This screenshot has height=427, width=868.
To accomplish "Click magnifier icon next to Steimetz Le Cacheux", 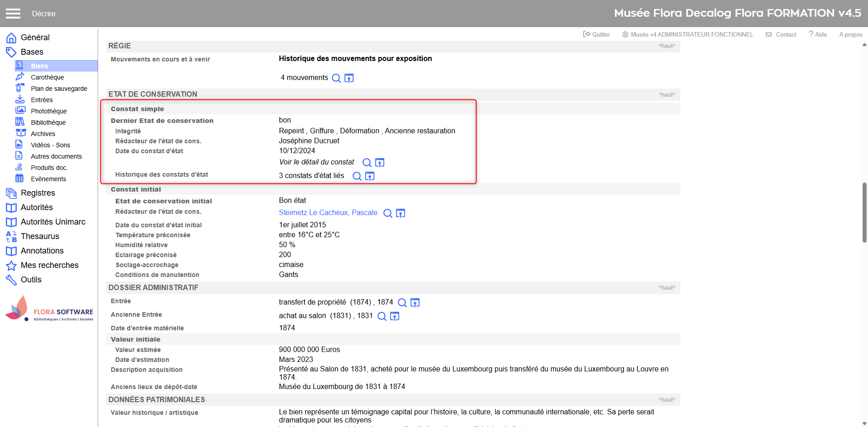I will [x=388, y=213].
